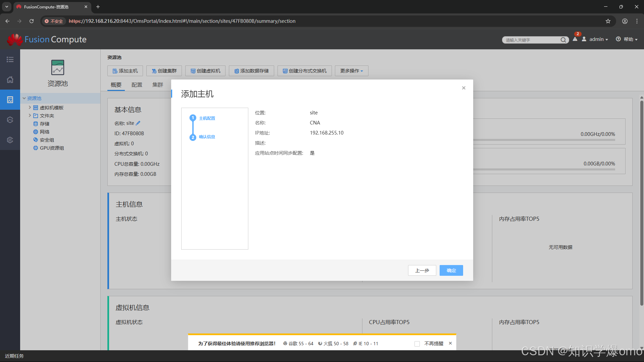Select the resource pool sidebar icon
Viewport: 644px width, 362px height.
tap(10, 100)
